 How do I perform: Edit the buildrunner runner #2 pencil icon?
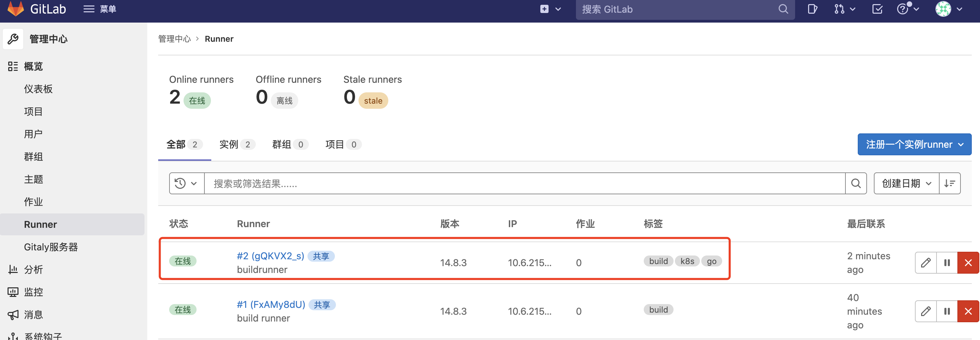tap(926, 262)
